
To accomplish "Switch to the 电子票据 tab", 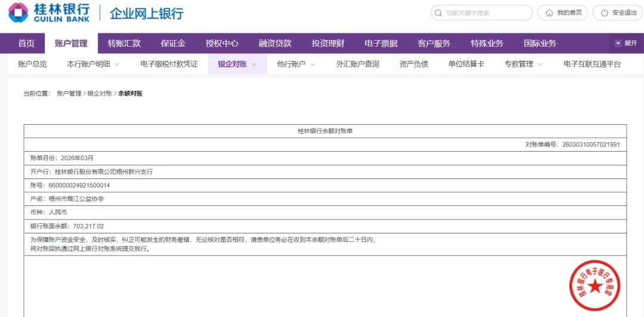I will pos(381,43).
